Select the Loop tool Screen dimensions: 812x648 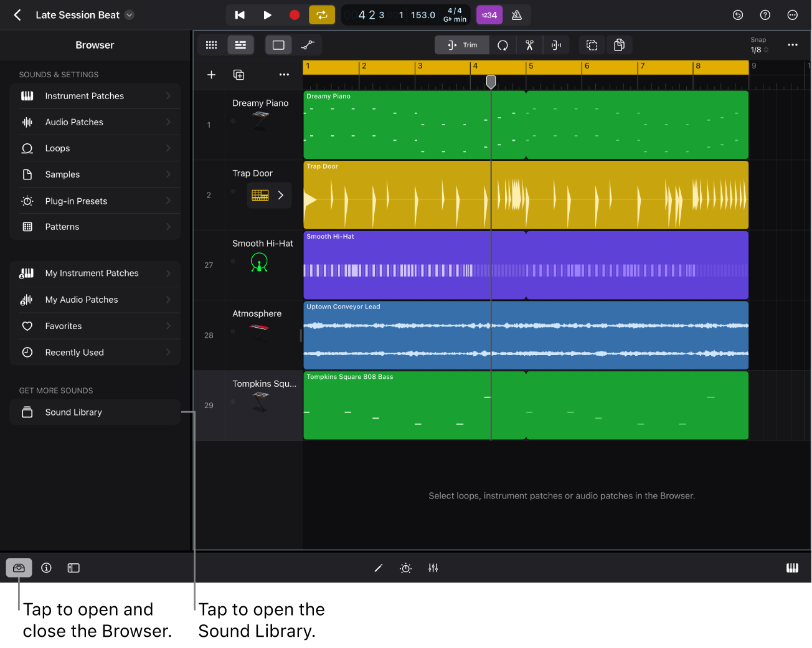click(503, 45)
